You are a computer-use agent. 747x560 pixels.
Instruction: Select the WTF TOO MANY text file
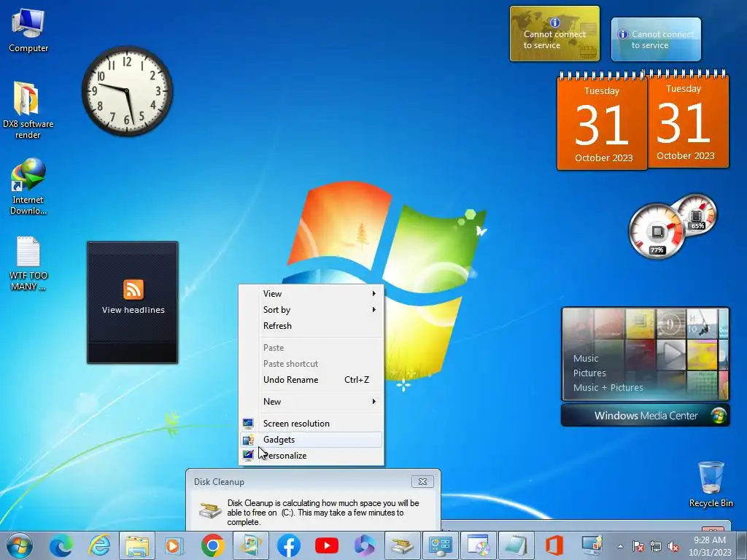pos(28,263)
